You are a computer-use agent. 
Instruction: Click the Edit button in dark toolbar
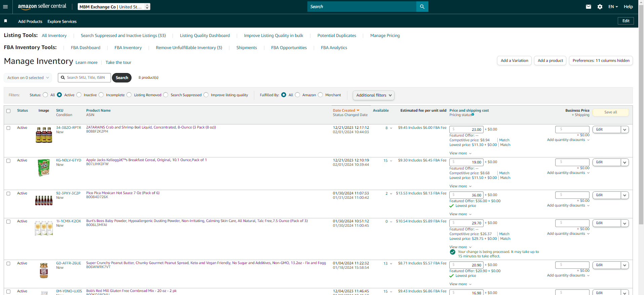[x=626, y=21]
